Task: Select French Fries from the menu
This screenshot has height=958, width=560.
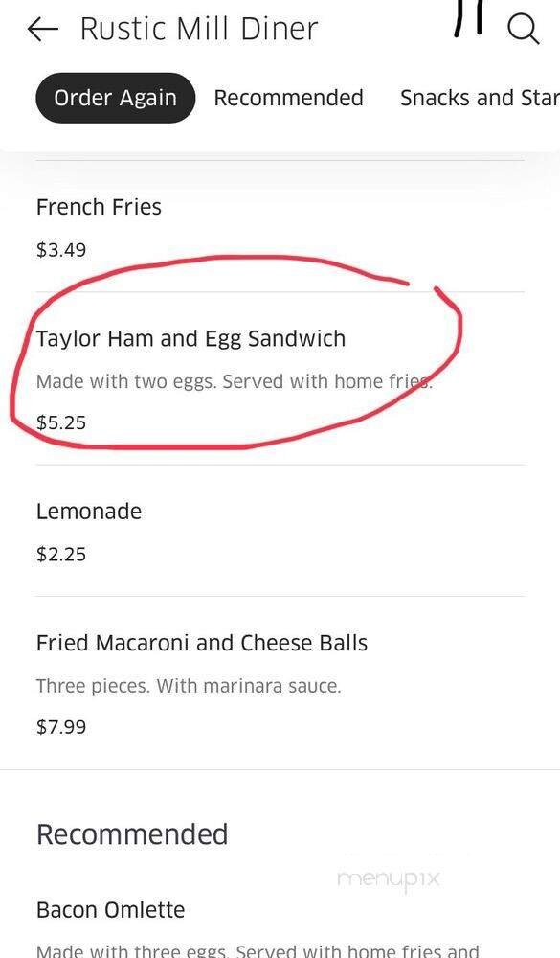Action: coord(99,207)
